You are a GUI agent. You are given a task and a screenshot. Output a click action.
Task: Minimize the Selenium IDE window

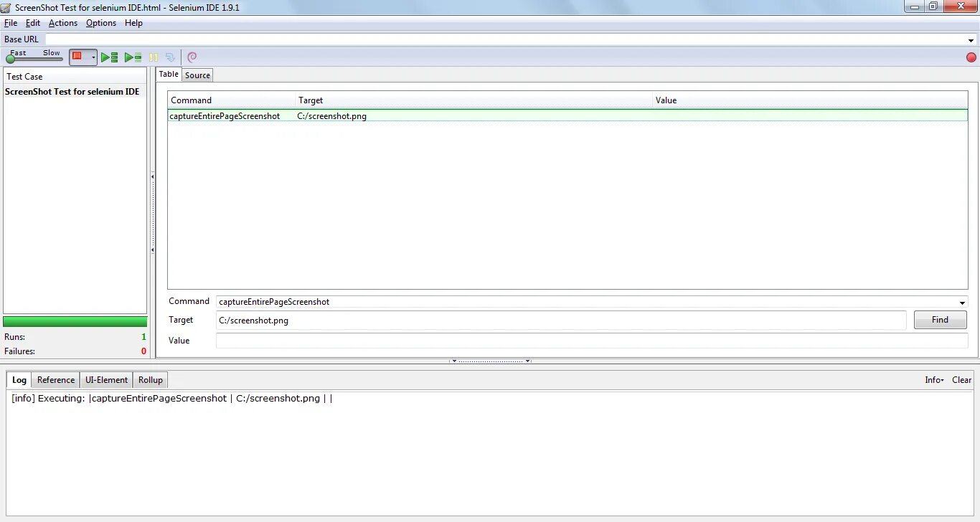tap(913, 6)
